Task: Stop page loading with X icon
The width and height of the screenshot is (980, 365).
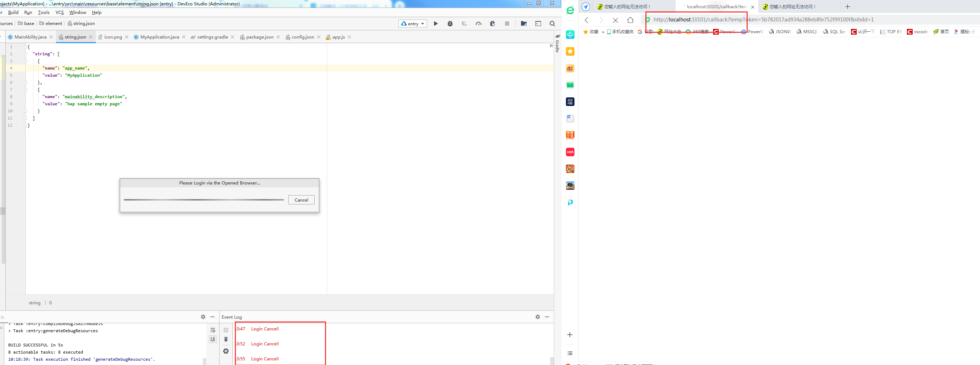Action: [615, 20]
